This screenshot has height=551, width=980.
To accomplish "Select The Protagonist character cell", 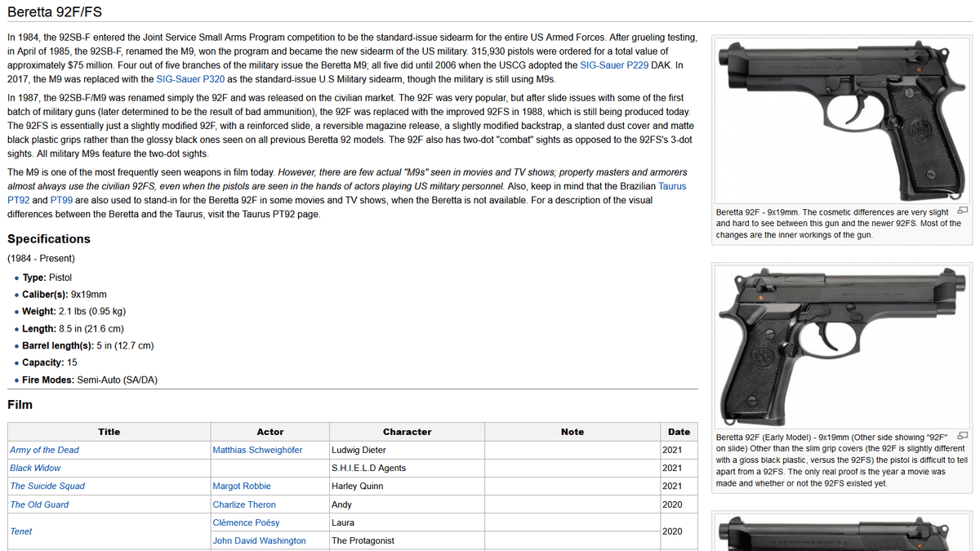I will [x=407, y=540].
